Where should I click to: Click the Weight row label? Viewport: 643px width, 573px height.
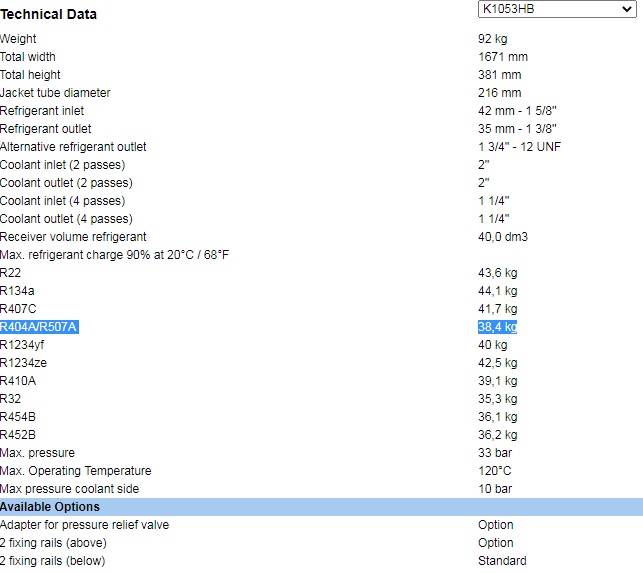(19, 39)
